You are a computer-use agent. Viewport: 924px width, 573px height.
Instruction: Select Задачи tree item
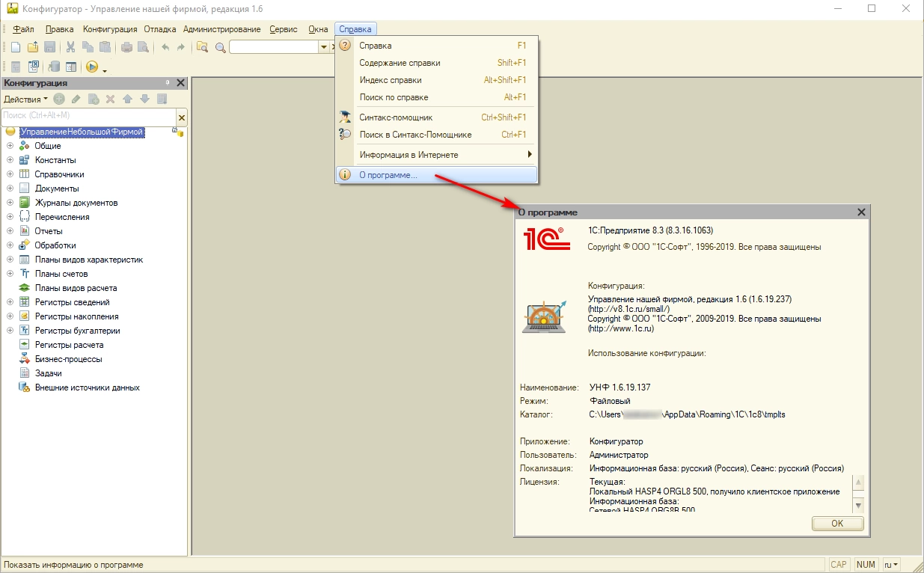[48, 373]
